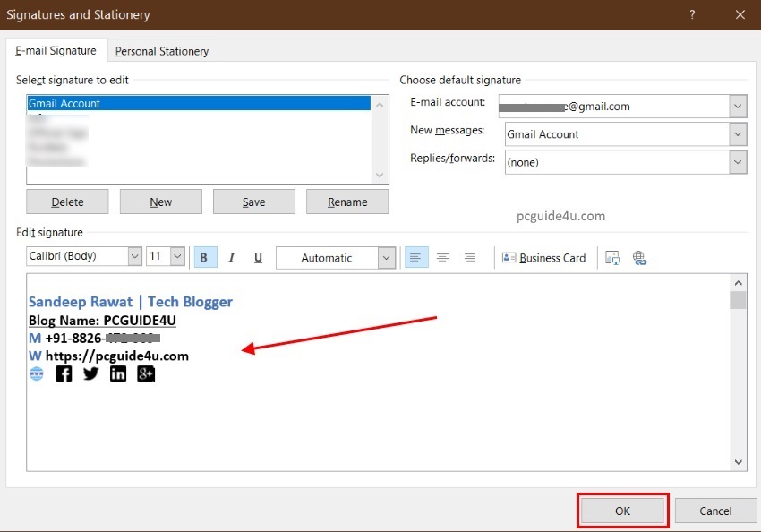Open the New messages signature dropdown
This screenshot has width=761, height=532.
738,134
